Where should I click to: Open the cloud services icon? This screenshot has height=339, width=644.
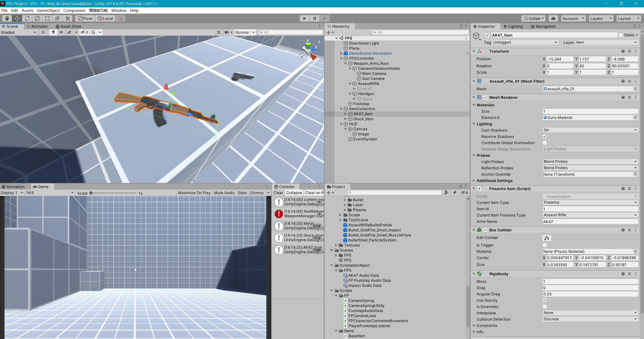pyautogui.click(x=553, y=18)
